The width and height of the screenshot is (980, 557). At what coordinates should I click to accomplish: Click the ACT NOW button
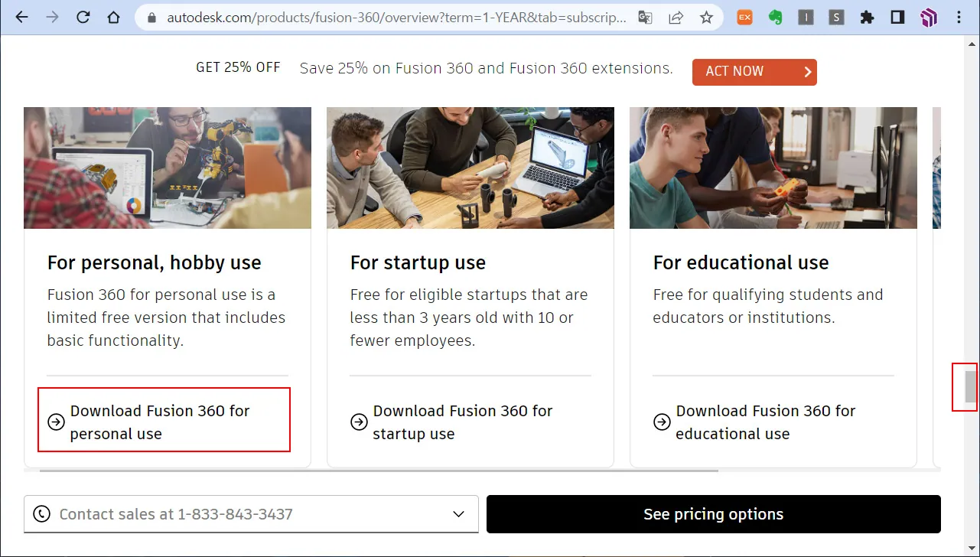click(x=754, y=72)
